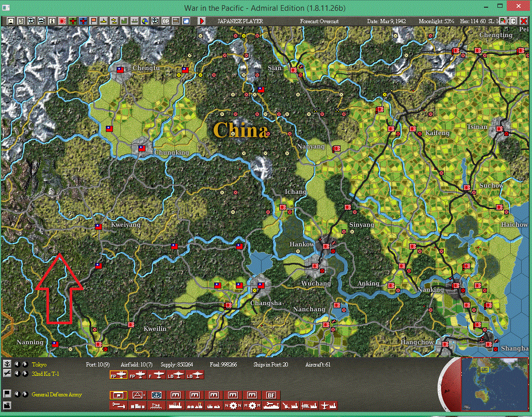The height and width of the screenshot is (417, 532).
Task: Click the red plane on blue toolbar icon
Action: tap(83, 21)
